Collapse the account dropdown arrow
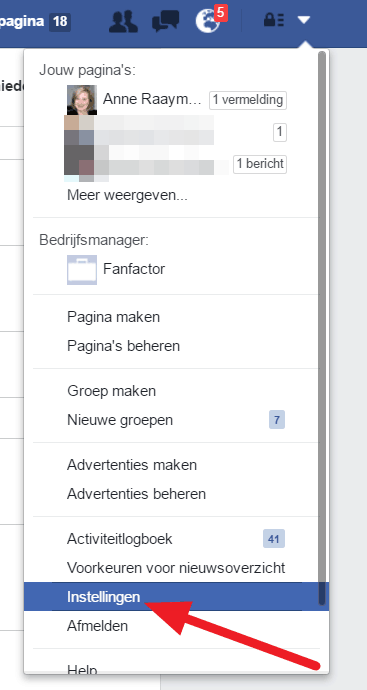This screenshot has width=367, height=690. click(304, 20)
